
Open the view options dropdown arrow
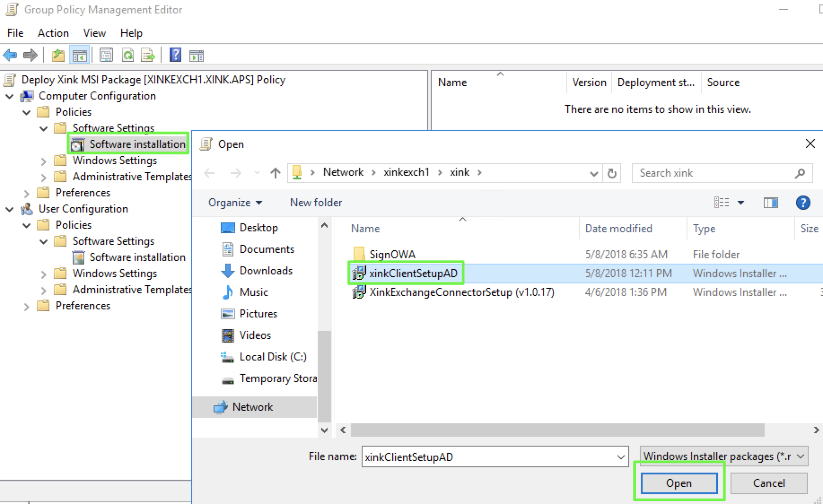coord(741,203)
